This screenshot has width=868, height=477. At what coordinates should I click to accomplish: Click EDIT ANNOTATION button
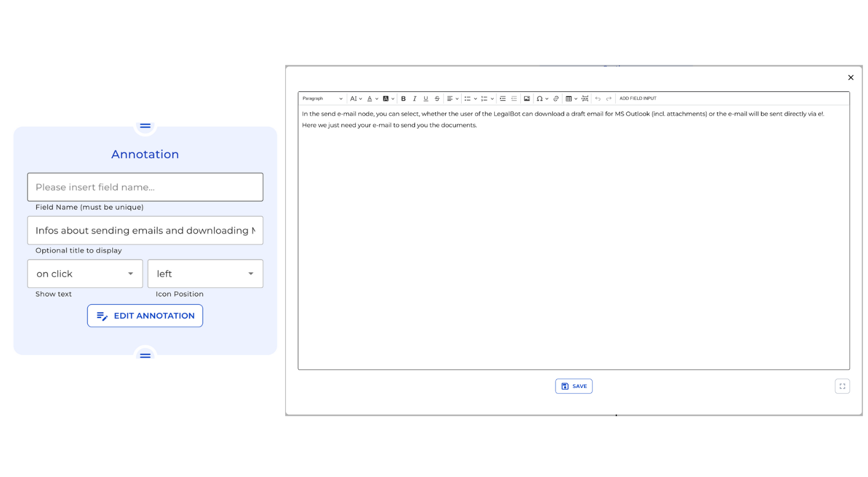point(145,316)
